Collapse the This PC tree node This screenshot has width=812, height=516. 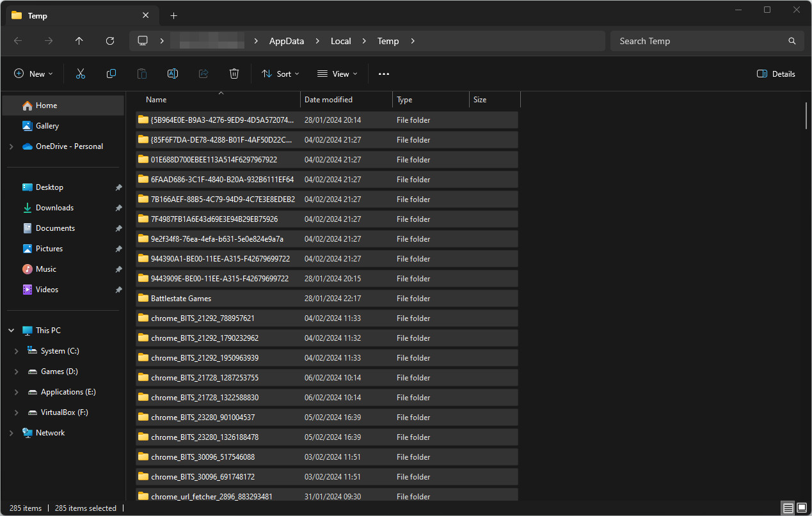click(x=12, y=331)
